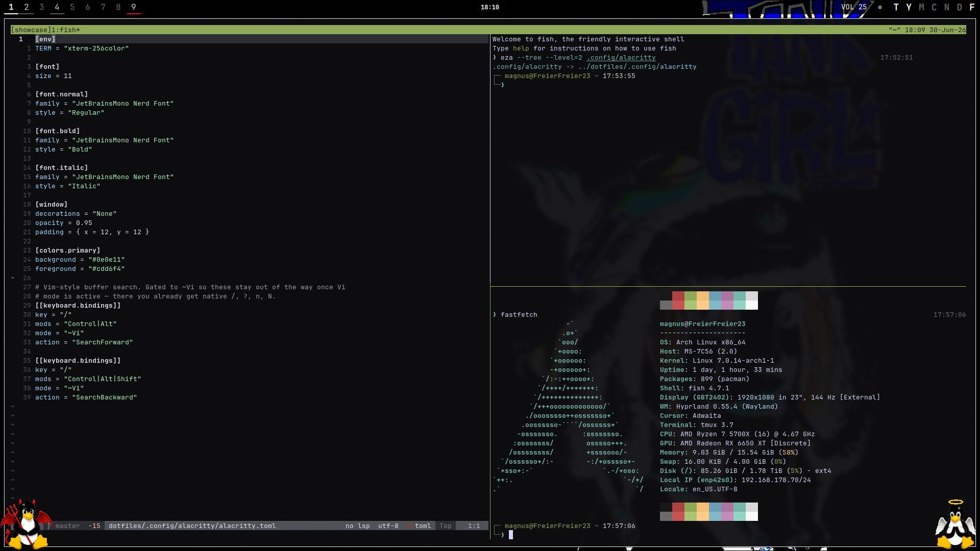This screenshot has width=980, height=551.
Task: Click the 'no lsp' statusline entry
Action: [358, 526]
